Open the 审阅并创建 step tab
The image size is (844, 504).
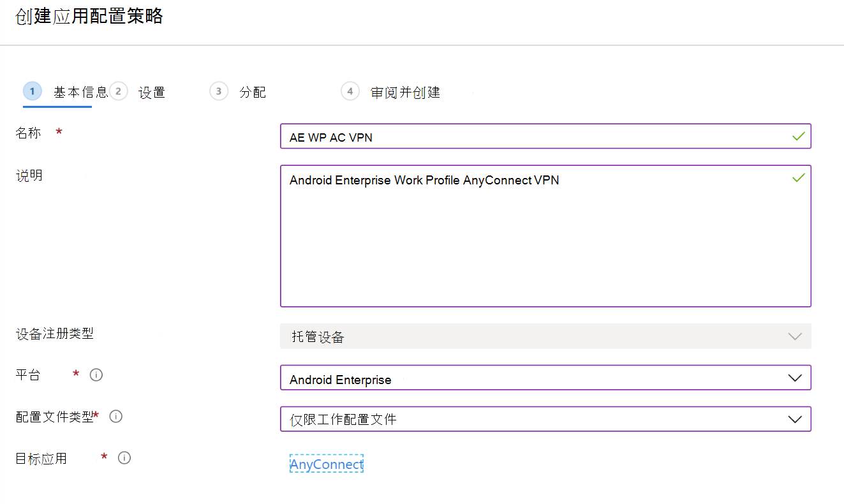pyautogui.click(x=390, y=93)
